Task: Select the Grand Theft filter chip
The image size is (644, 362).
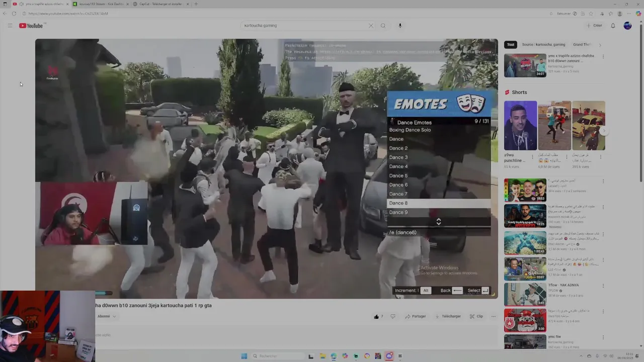Action: pyautogui.click(x=582, y=45)
